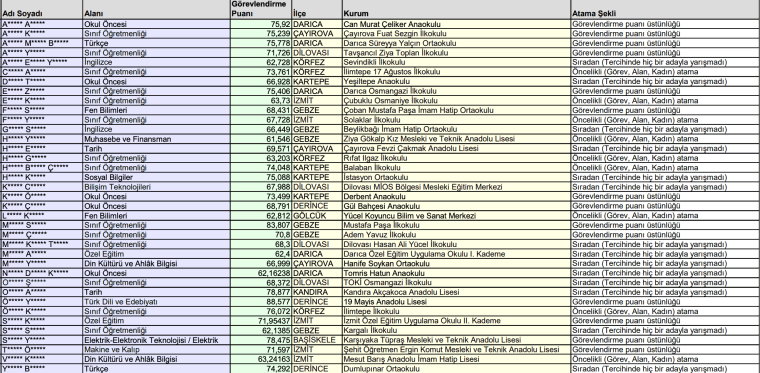Viewport: 760px width, 373px height.
Task: Click the 'Alanı' column header
Action: [x=157, y=10]
